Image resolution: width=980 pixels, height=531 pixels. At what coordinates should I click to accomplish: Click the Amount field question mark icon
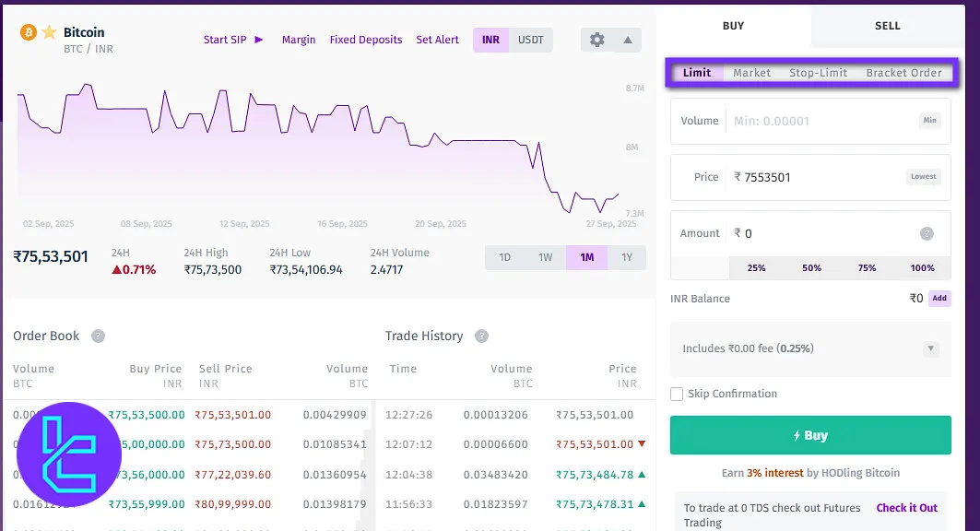pyautogui.click(x=928, y=233)
